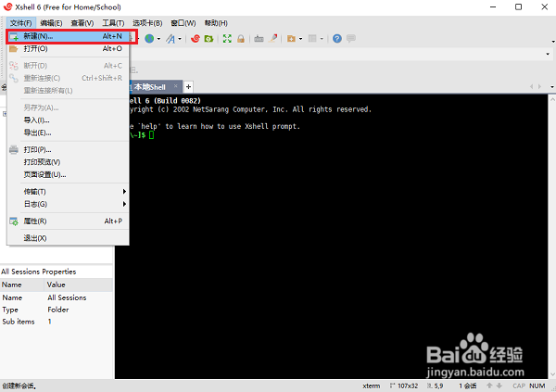This screenshot has height=392, width=556.
Task: Click the Name column header in properties
Action: [22, 285]
